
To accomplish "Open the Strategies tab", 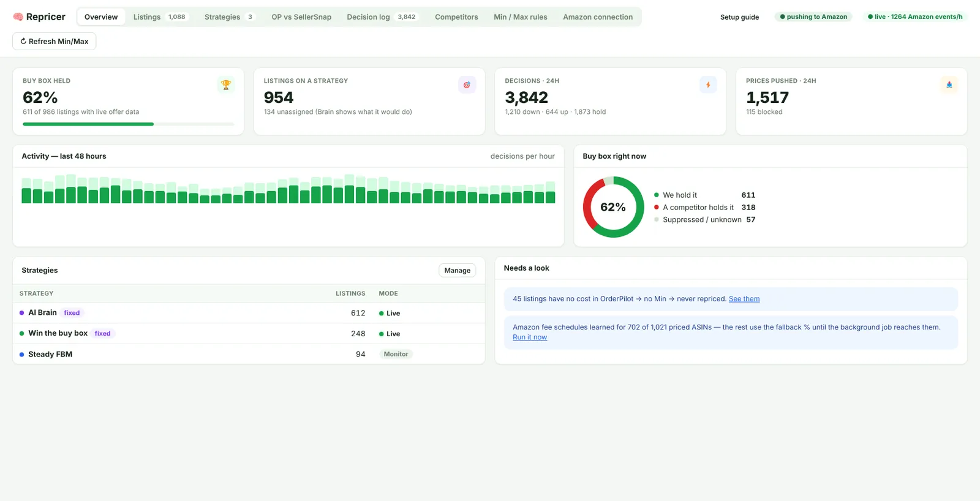I will [x=229, y=17].
